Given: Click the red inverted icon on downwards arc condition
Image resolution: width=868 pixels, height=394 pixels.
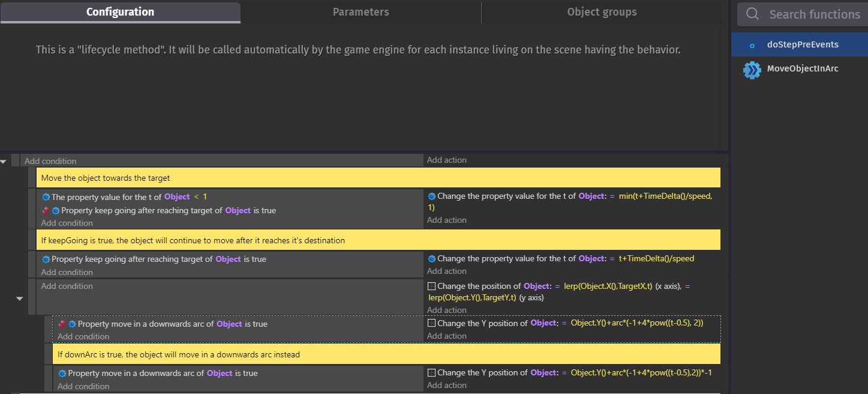Looking at the screenshot, I should [62, 324].
